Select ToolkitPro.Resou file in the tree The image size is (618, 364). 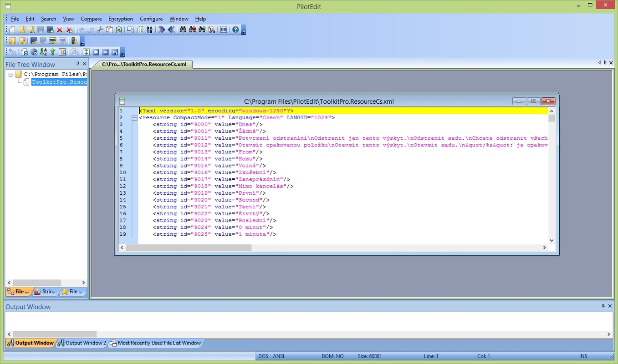[59, 82]
